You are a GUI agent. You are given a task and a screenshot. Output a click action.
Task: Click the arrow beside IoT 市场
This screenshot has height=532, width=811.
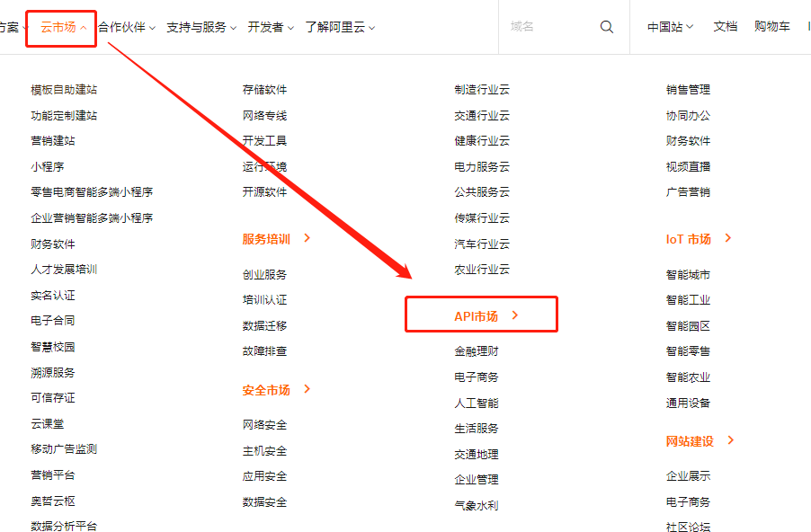click(x=728, y=238)
